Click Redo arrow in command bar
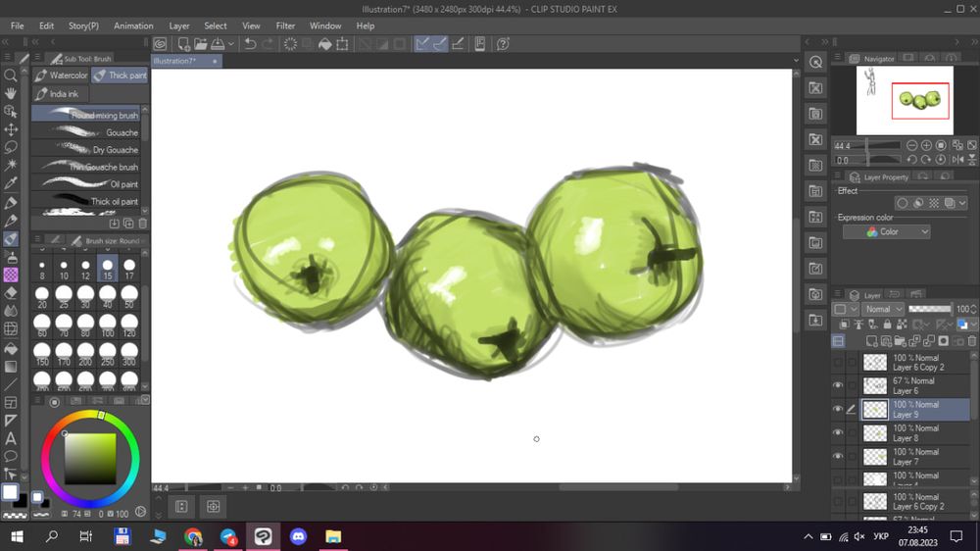Image resolution: width=980 pixels, height=551 pixels. coord(268,44)
